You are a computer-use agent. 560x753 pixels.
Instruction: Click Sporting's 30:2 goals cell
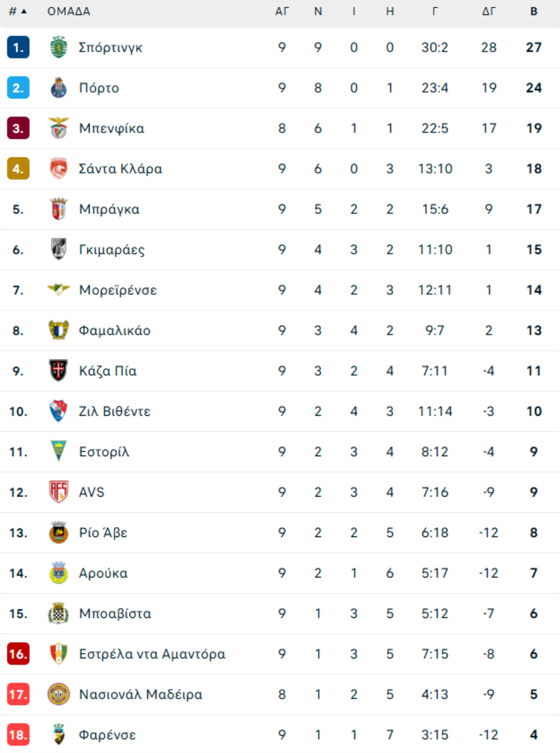point(435,47)
